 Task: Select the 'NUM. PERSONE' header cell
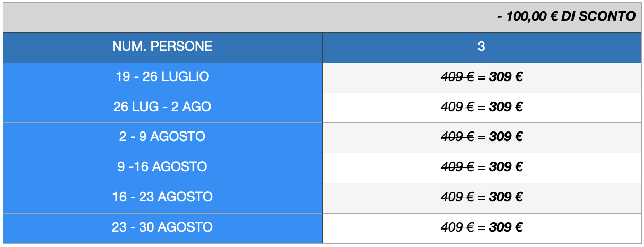tap(162, 47)
